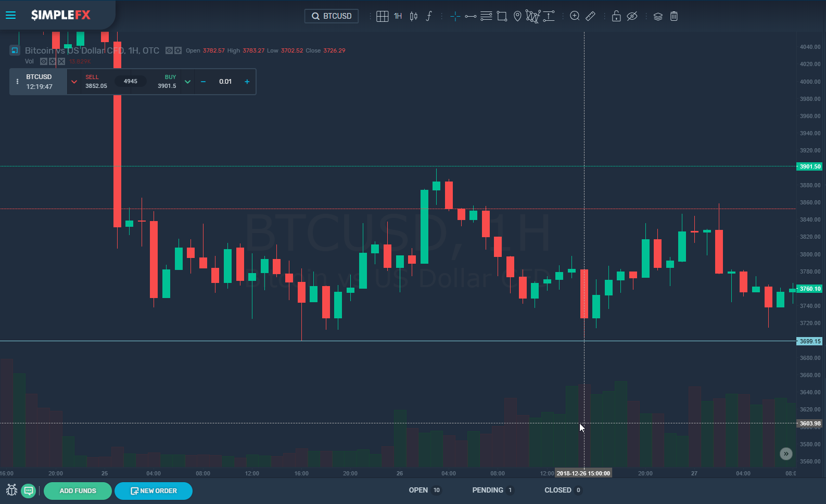Open the multi-chart layout grid selector
The height and width of the screenshot is (504, 826).
point(382,16)
